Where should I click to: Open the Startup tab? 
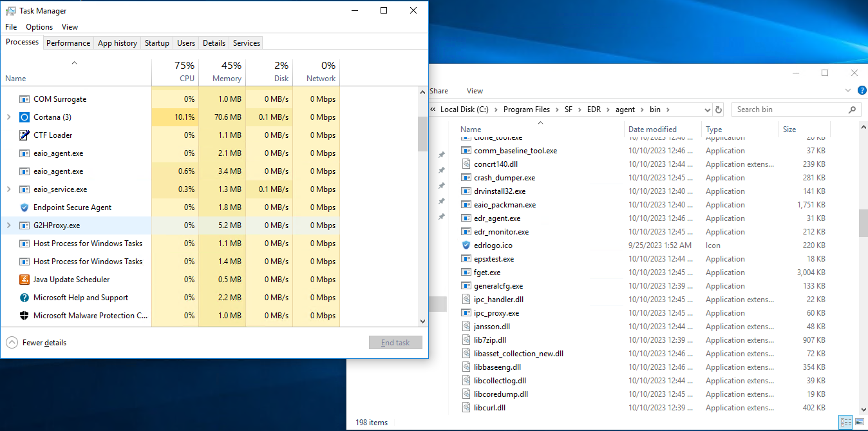[156, 43]
